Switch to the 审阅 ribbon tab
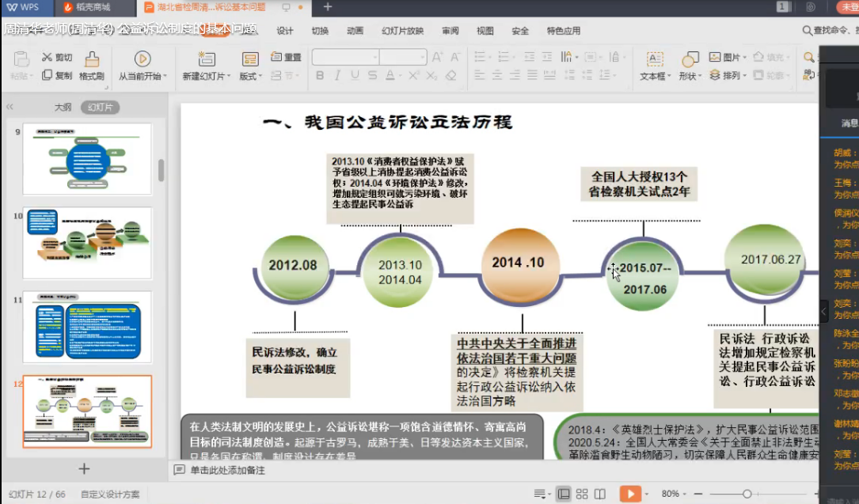 pyautogui.click(x=450, y=31)
